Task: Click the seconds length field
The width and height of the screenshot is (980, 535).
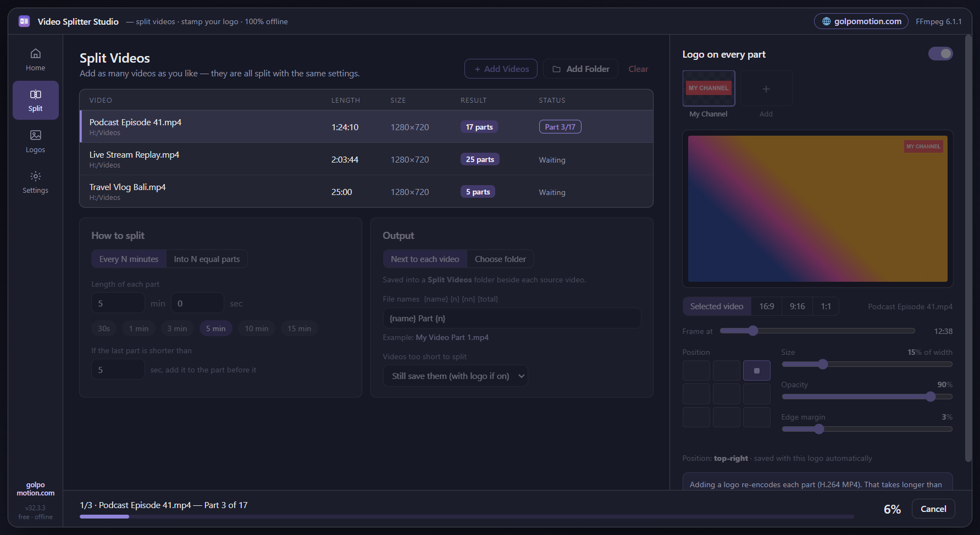Action: [x=197, y=303]
